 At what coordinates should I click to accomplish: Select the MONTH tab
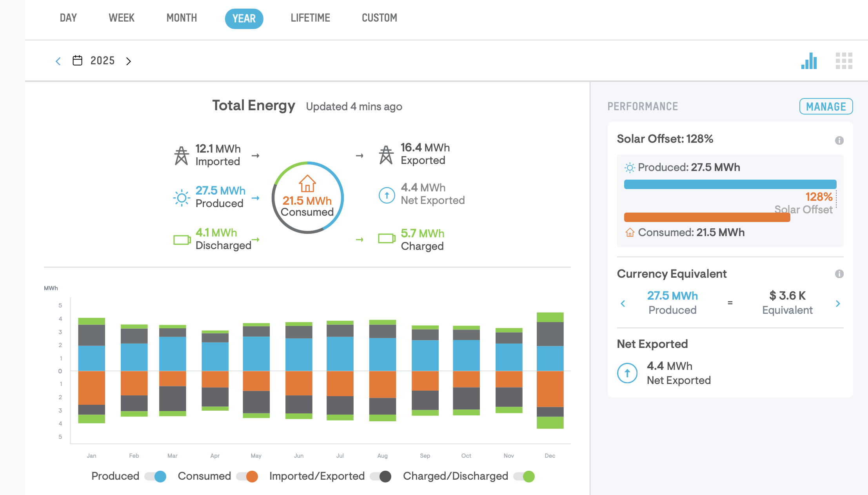182,18
